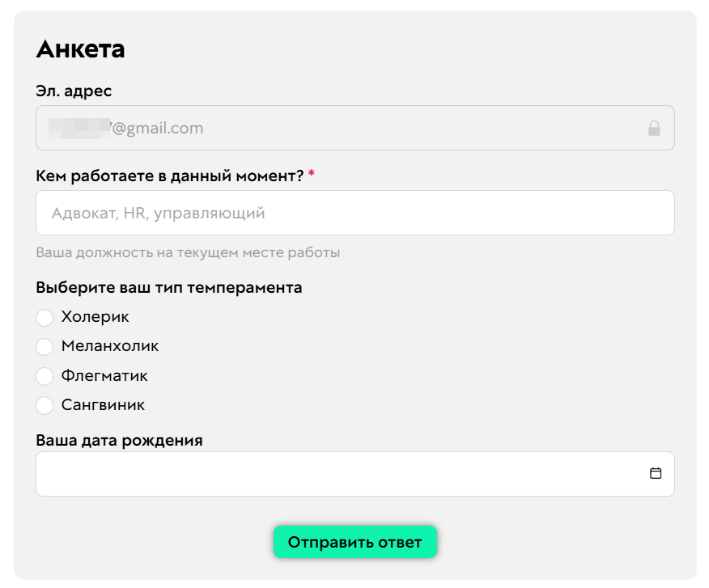Pick the Сангвиник temperament option
The image size is (709, 588).
pos(45,405)
